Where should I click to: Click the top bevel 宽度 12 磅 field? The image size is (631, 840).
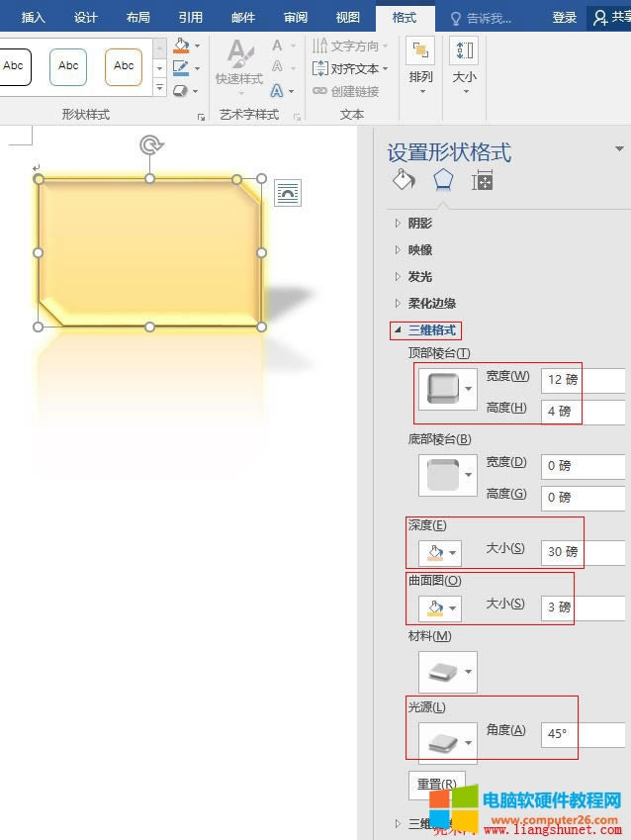(x=584, y=380)
